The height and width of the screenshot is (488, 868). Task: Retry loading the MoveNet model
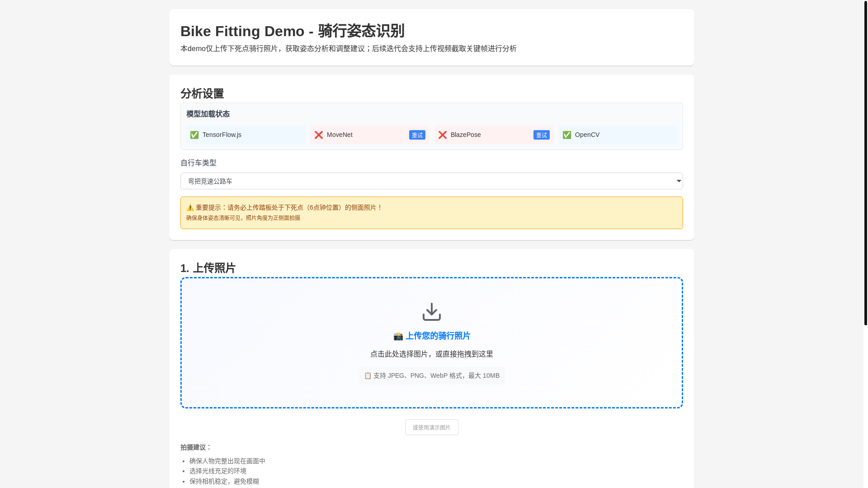pos(417,135)
